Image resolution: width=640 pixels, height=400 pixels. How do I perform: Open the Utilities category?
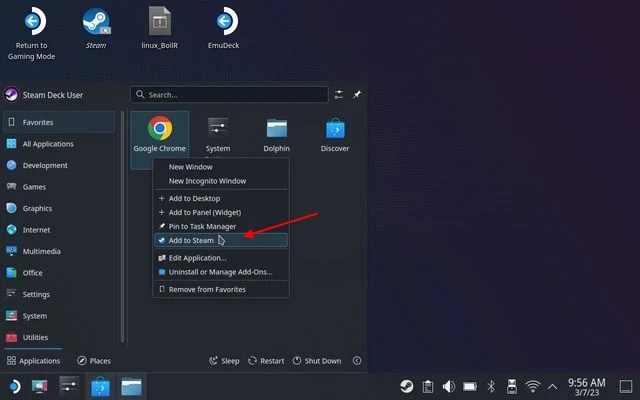coord(59,337)
